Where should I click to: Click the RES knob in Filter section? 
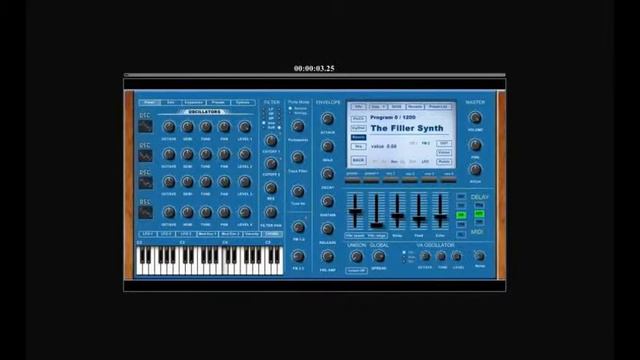[271, 188]
